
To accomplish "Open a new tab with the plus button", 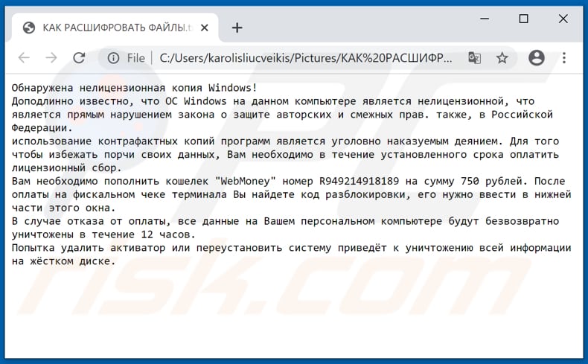I will pos(237,28).
